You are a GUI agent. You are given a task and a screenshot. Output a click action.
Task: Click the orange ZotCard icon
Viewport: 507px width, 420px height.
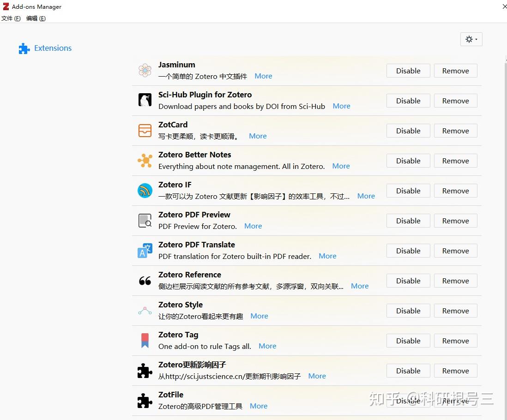145,131
